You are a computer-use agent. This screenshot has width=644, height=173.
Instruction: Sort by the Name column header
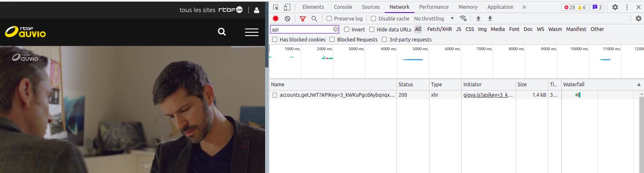333,85
